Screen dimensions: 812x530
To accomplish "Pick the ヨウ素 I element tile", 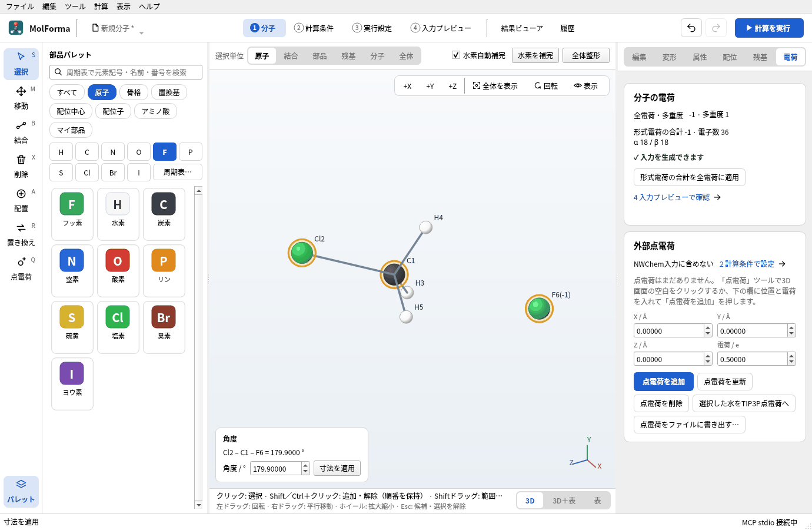I will (x=72, y=383).
